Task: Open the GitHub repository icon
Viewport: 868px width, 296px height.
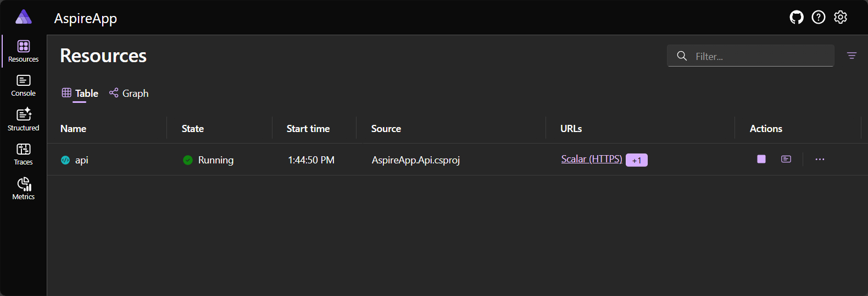Action: [797, 18]
